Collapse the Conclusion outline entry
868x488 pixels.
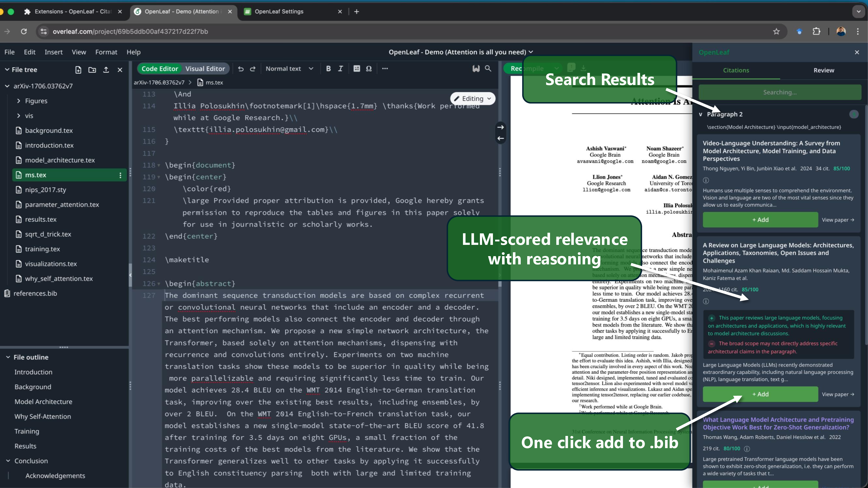(8, 461)
